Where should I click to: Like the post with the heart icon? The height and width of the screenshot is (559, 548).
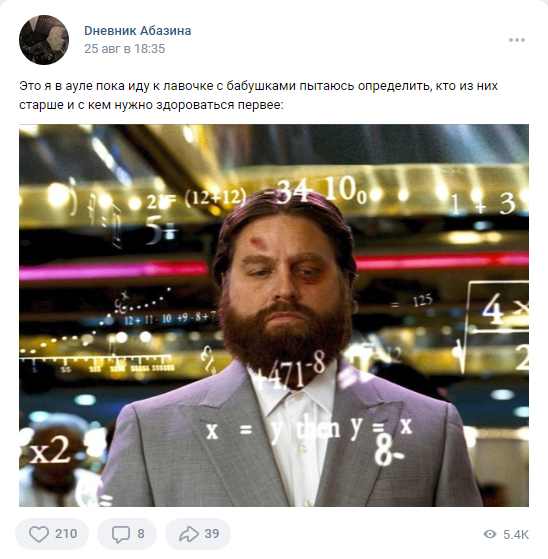[x=39, y=534]
